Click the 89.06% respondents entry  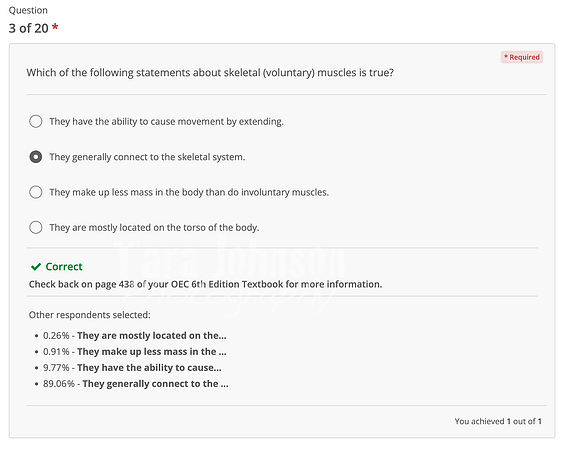[136, 383]
